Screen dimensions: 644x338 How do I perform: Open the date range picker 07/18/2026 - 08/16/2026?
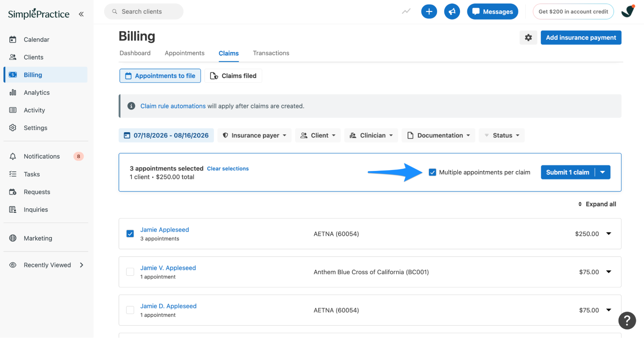(166, 135)
